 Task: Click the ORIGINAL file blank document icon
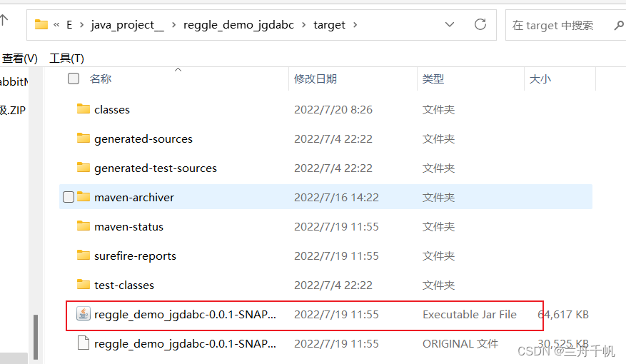[x=84, y=343]
